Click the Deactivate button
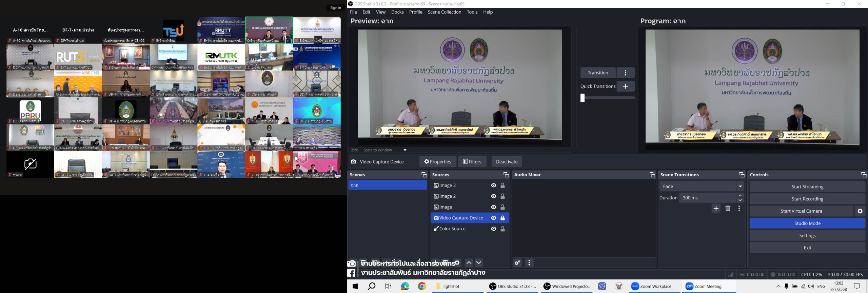Viewport: 868px width, 293px height. [x=507, y=162]
